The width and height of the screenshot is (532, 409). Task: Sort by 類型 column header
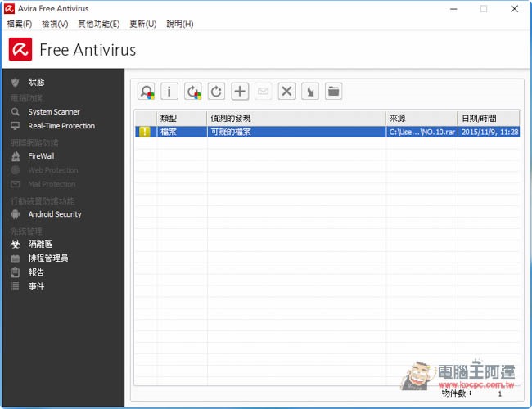pos(182,119)
